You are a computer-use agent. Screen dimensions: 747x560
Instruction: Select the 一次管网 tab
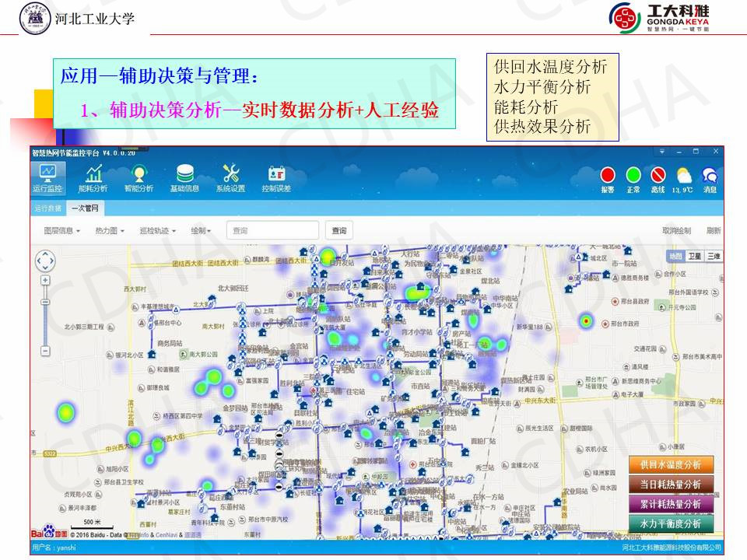pos(85,208)
